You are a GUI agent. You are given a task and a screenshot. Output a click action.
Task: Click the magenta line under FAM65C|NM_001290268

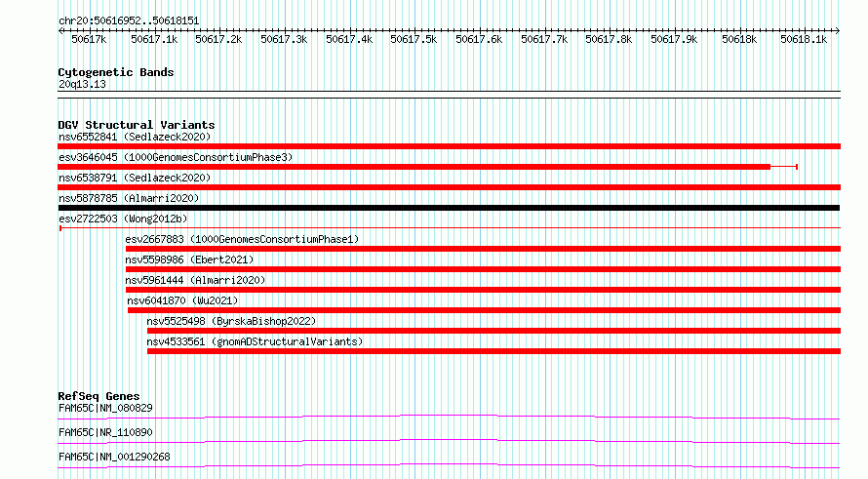click(449, 465)
